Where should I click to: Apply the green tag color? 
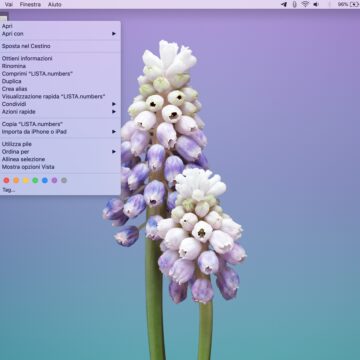pyautogui.click(x=35, y=180)
